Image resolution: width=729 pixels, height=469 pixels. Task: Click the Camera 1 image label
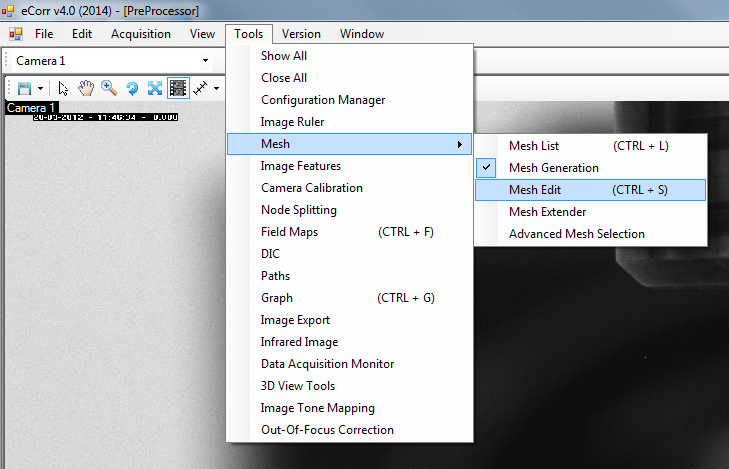tap(32, 107)
